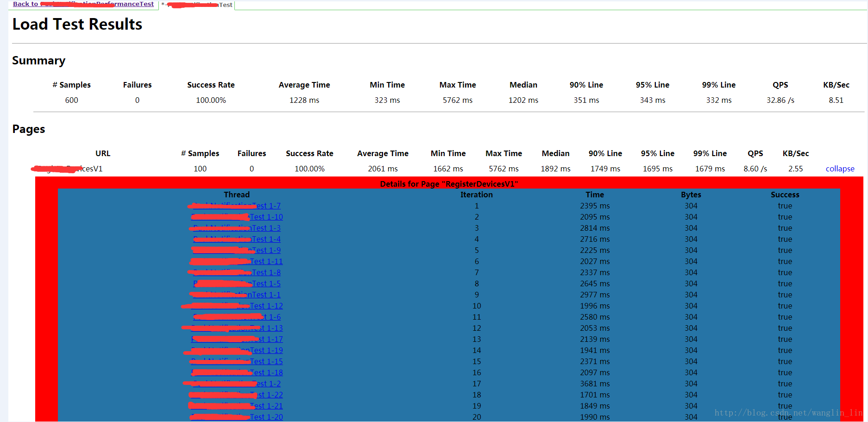The image size is (868, 422).
Task: Click the details 'Success' column header
Action: coord(785,195)
